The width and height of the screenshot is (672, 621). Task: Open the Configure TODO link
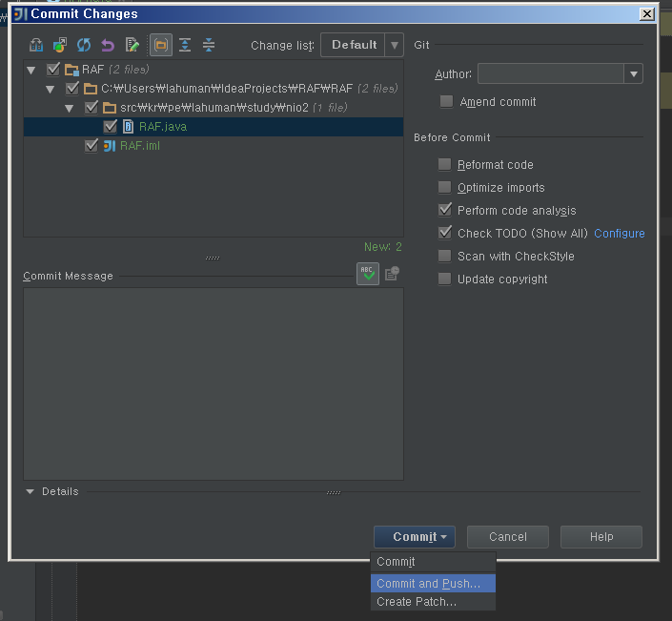click(620, 234)
